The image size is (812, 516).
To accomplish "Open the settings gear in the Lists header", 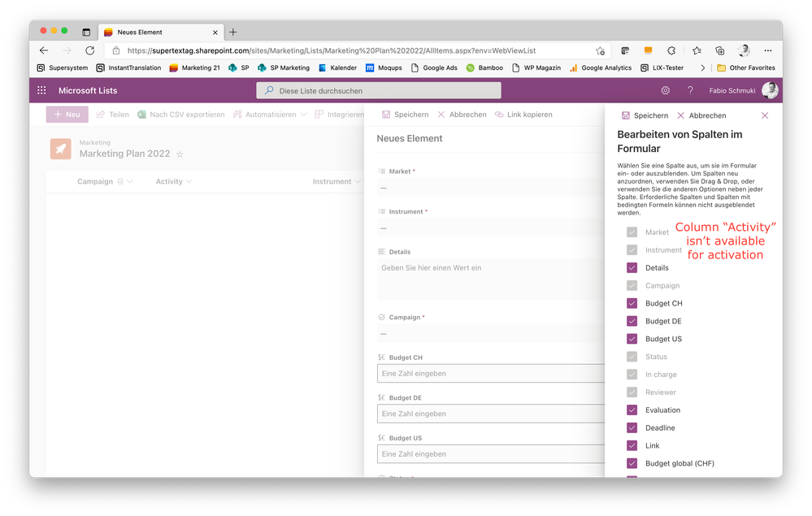I will 666,90.
